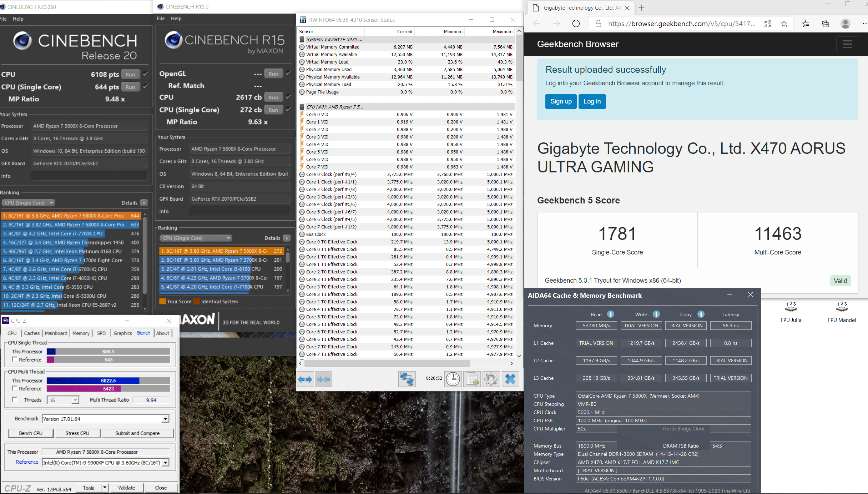Image resolution: width=868 pixels, height=494 pixels.
Task: Enable CPU-Z Threads checkbox
Action: coord(15,400)
